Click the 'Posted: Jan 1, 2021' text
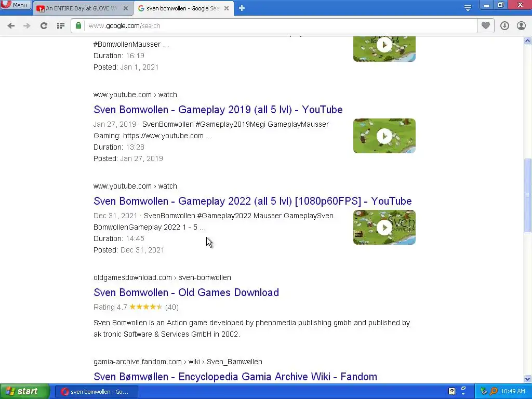 [x=126, y=67]
